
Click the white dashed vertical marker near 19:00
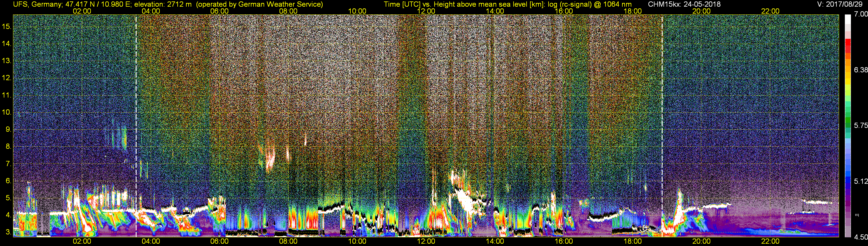tap(662, 126)
